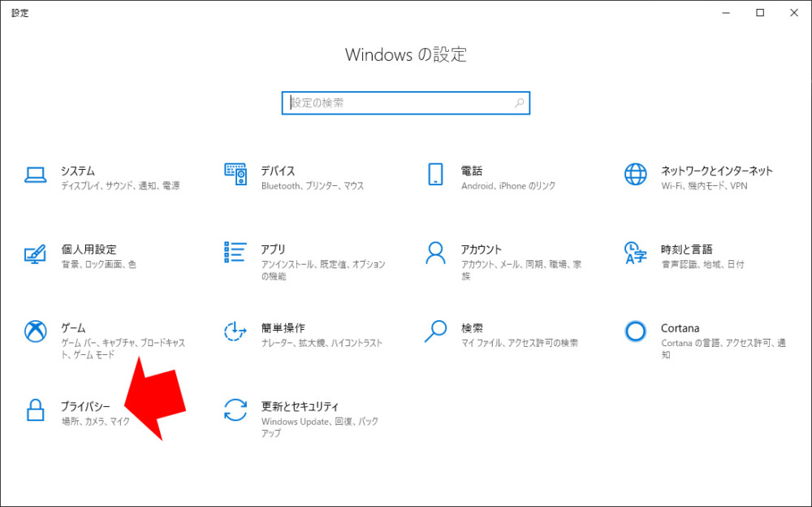This screenshot has height=507, width=812.
Task: Open the Cortana circle icon
Action: click(635, 331)
